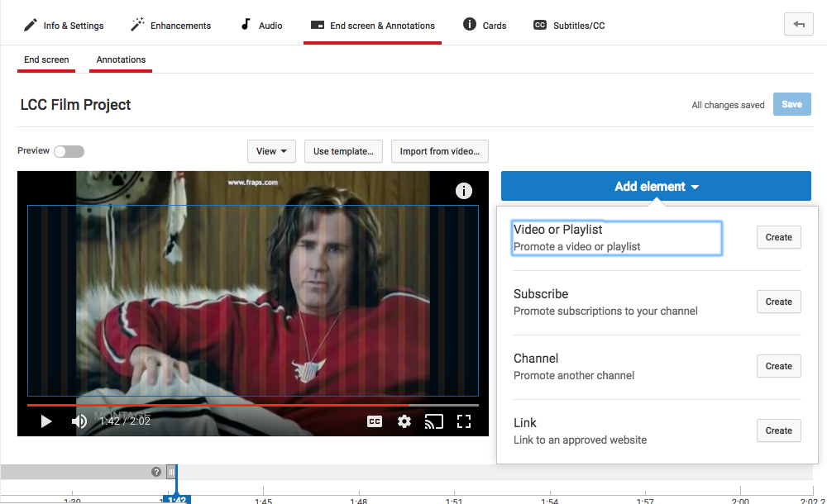Open the Cards tab
The image size is (827, 504).
point(485,26)
